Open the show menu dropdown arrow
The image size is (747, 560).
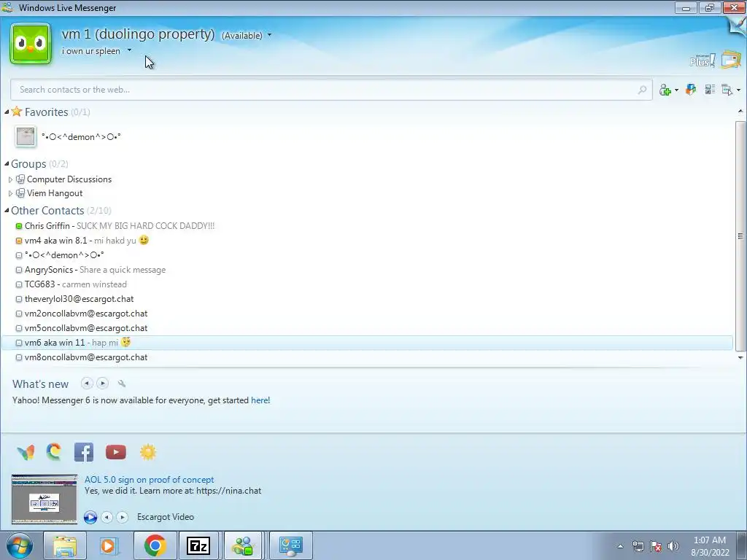pos(738,90)
